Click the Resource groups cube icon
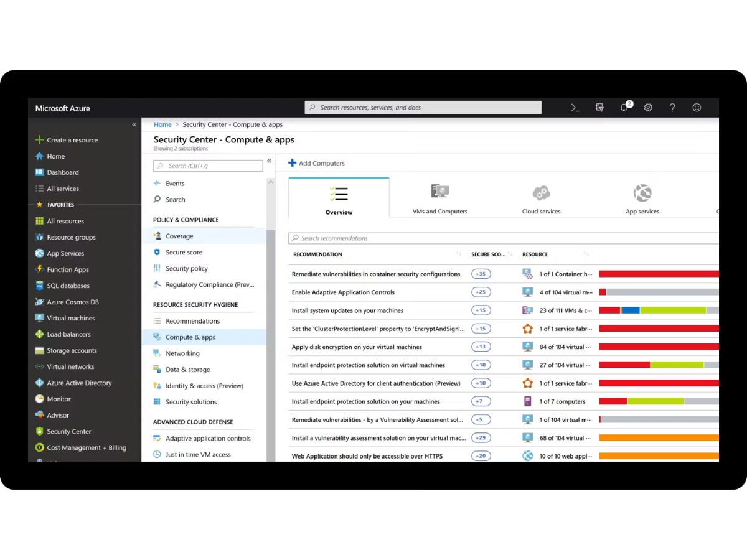 pyautogui.click(x=40, y=237)
